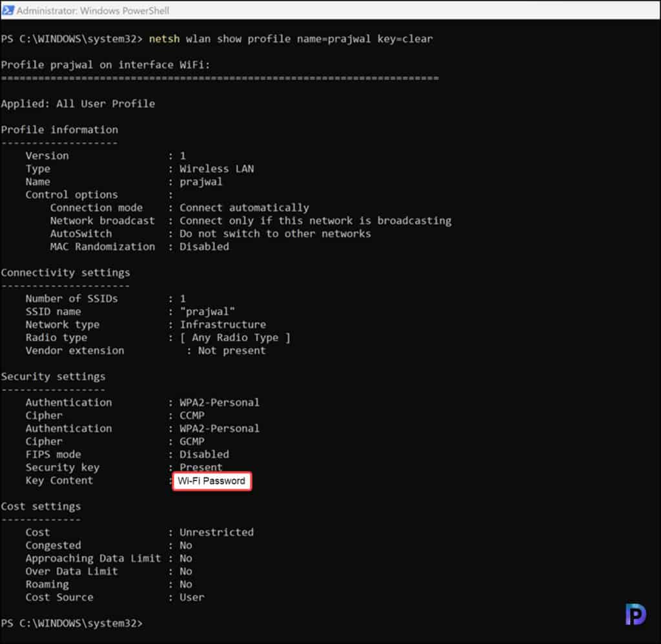The width and height of the screenshot is (661, 644).
Task: Click the 'CCMP' cipher value
Action: point(192,415)
